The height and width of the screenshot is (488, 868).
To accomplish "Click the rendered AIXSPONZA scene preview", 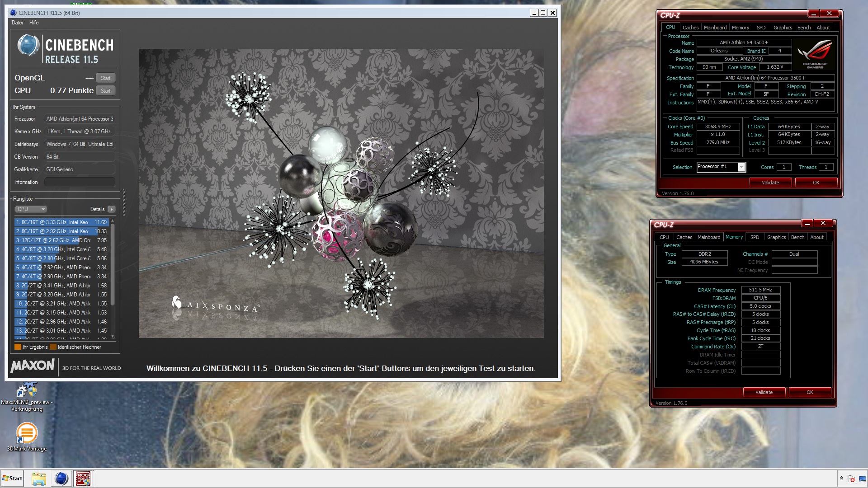I will coord(341,193).
